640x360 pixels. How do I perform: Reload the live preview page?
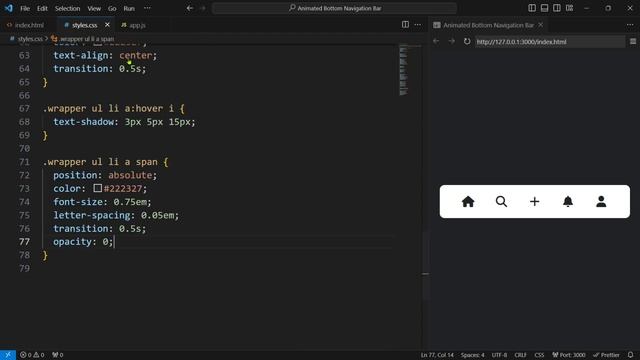[467, 41]
